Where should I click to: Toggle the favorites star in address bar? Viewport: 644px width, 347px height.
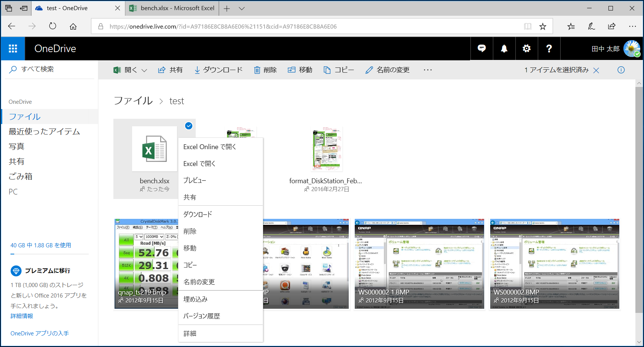[x=543, y=26]
